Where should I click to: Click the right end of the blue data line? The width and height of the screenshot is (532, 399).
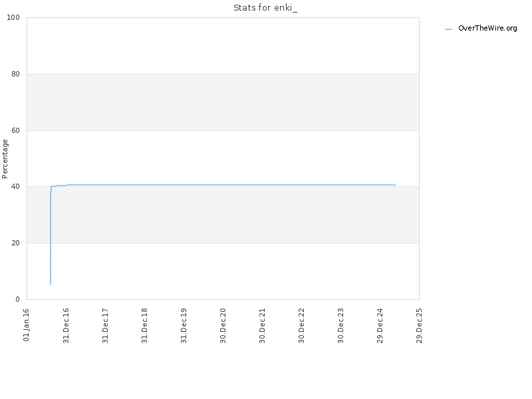395,185
